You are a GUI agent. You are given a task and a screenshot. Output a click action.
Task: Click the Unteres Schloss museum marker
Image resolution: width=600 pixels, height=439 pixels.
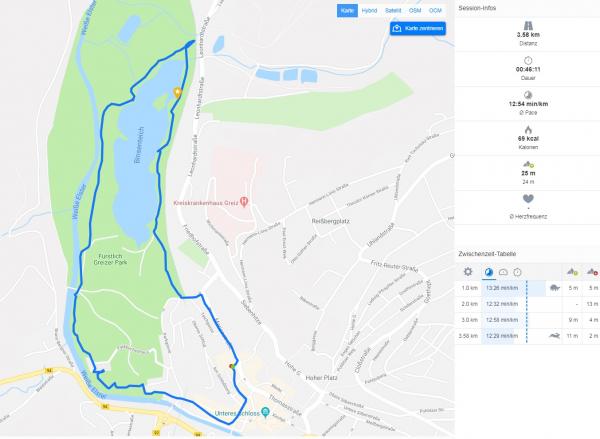point(265,412)
